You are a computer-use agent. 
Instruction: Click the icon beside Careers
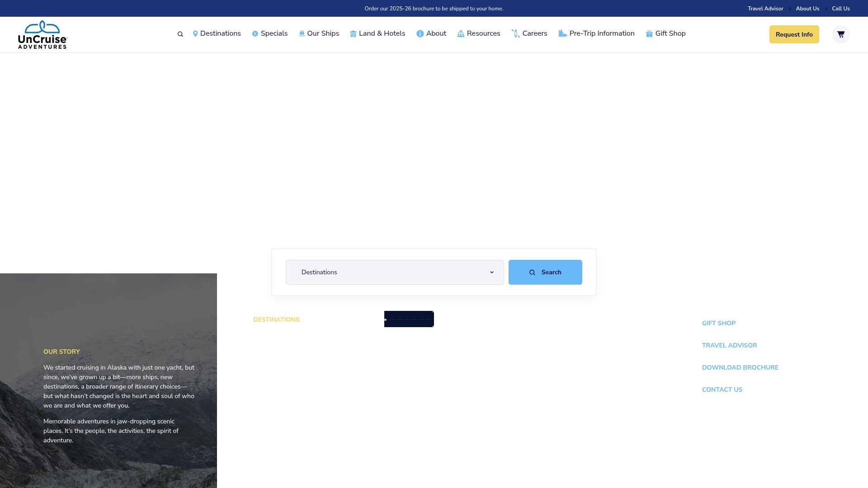515,33
